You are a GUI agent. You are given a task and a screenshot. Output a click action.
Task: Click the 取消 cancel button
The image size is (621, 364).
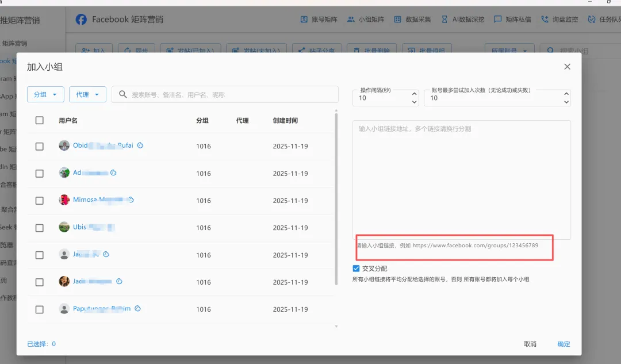pyautogui.click(x=530, y=344)
